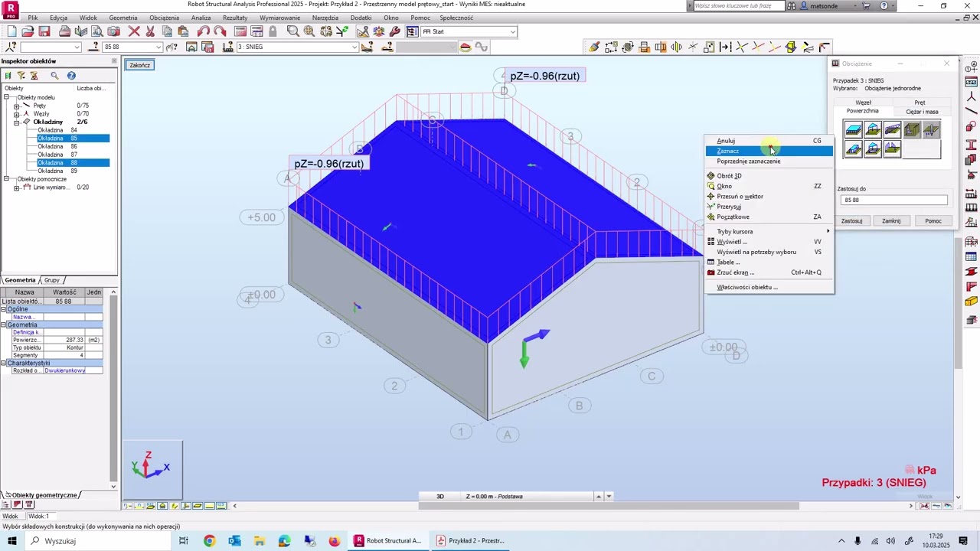
Task: Switch to the Węzeł tab in Obciążenie
Action: pos(863,103)
